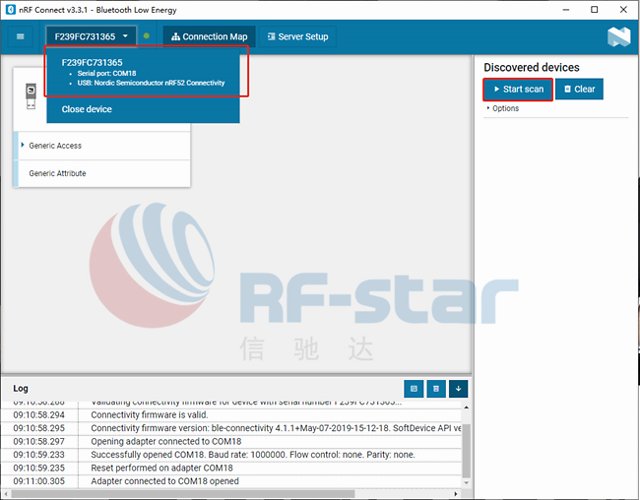
Task: Start scanning for devices
Action: (518, 89)
